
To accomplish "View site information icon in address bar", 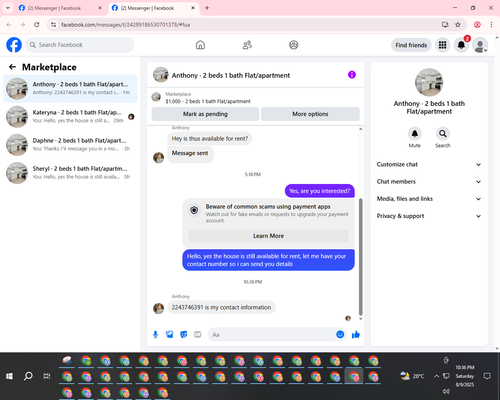I will (53, 24).
